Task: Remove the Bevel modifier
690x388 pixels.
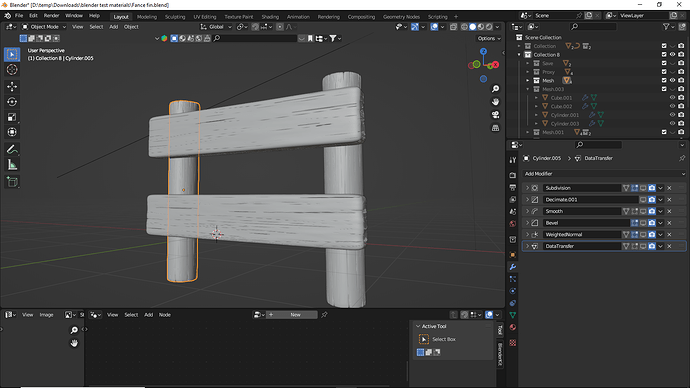Action: click(x=669, y=223)
